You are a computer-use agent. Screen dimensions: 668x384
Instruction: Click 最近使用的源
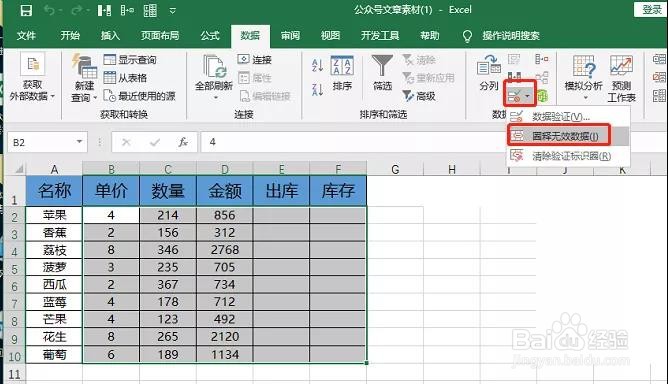pos(139,96)
